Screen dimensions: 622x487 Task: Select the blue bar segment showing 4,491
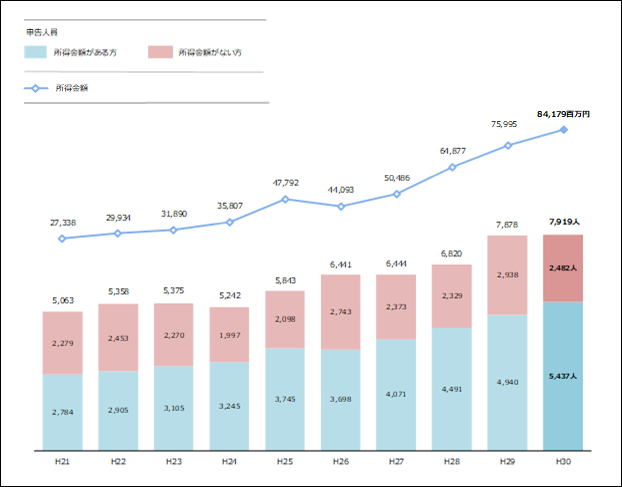pos(452,389)
